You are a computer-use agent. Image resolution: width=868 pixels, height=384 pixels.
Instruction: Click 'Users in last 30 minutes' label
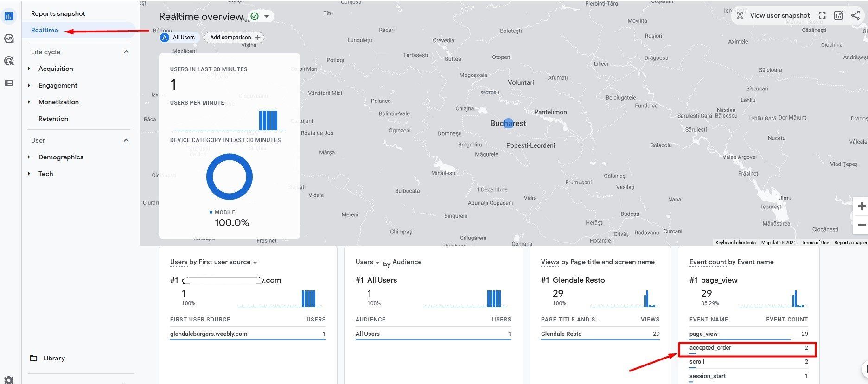coord(209,69)
